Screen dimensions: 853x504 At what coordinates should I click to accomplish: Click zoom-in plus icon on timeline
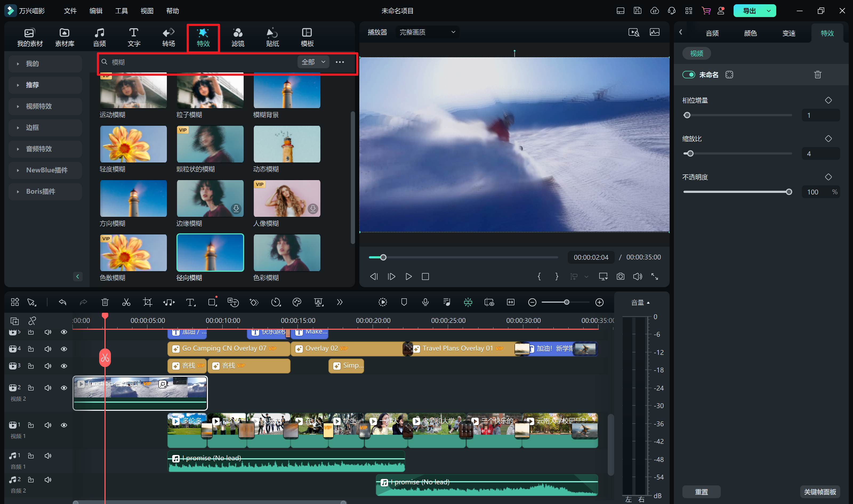tap(599, 302)
